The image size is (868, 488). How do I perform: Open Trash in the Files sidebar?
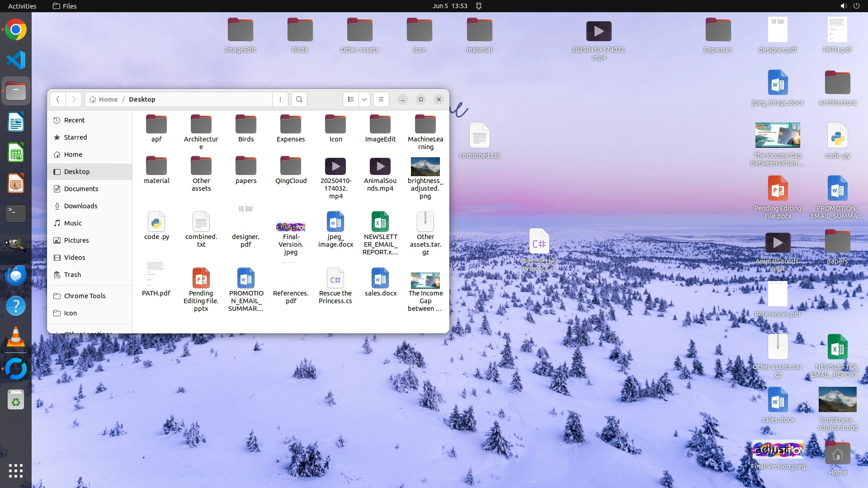coord(72,275)
